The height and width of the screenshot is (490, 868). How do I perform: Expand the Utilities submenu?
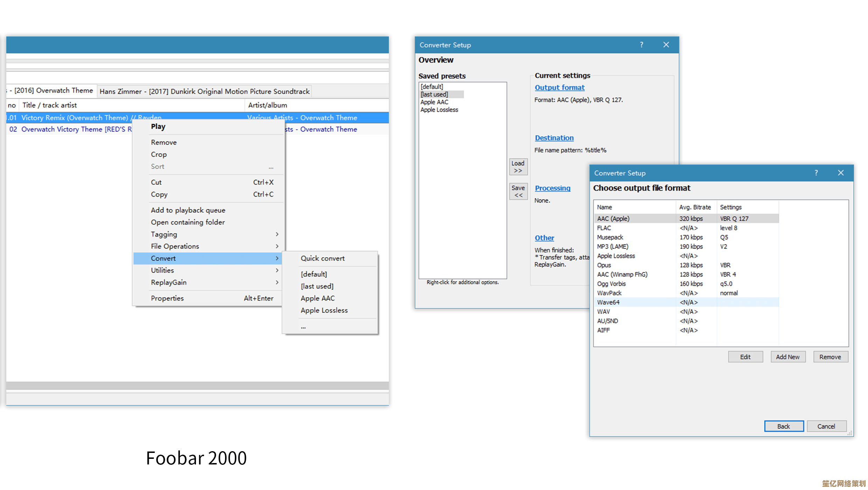(208, 270)
